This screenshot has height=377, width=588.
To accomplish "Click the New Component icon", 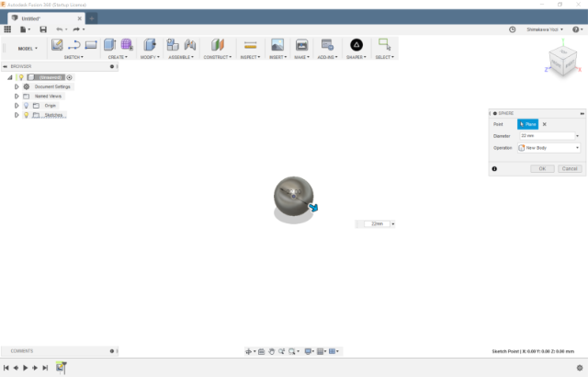I will point(173,45).
